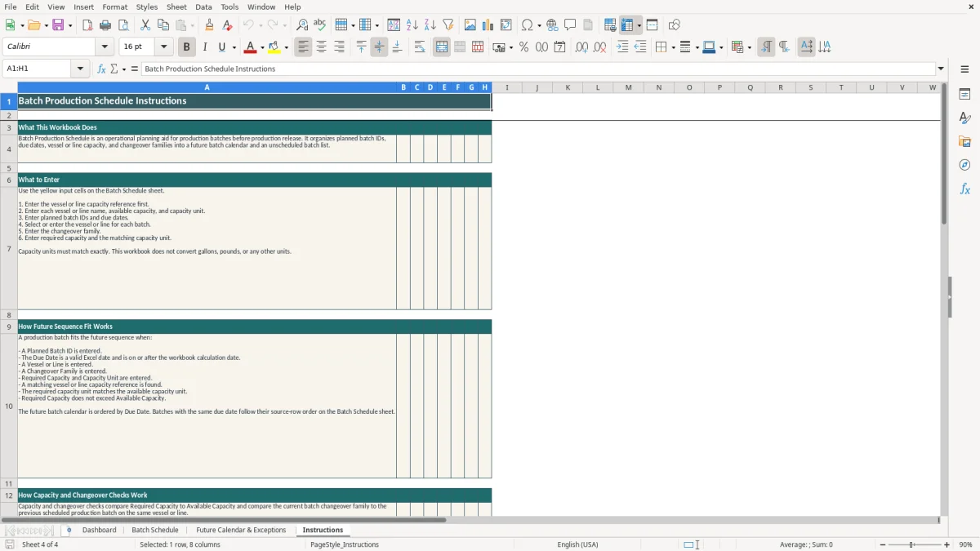Select column A header
Screen dimensions: 980x551
point(207,87)
